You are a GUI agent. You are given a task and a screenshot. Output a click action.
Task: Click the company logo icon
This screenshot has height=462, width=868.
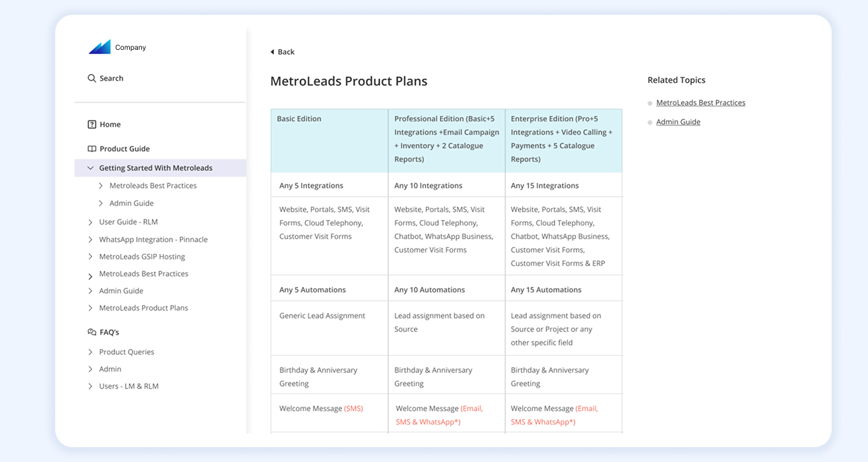[x=100, y=47]
